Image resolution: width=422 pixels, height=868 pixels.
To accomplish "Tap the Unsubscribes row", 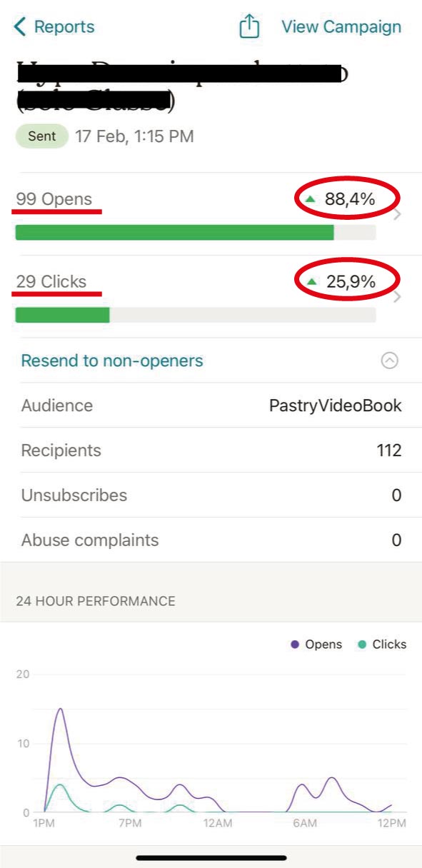I will point(211,495).
